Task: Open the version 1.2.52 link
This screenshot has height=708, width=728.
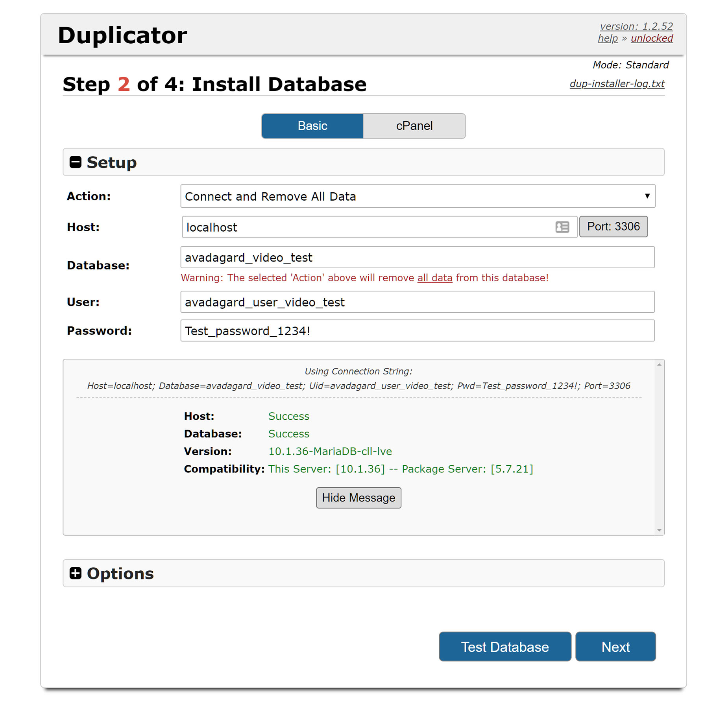Action: click(x=636, y=26)
